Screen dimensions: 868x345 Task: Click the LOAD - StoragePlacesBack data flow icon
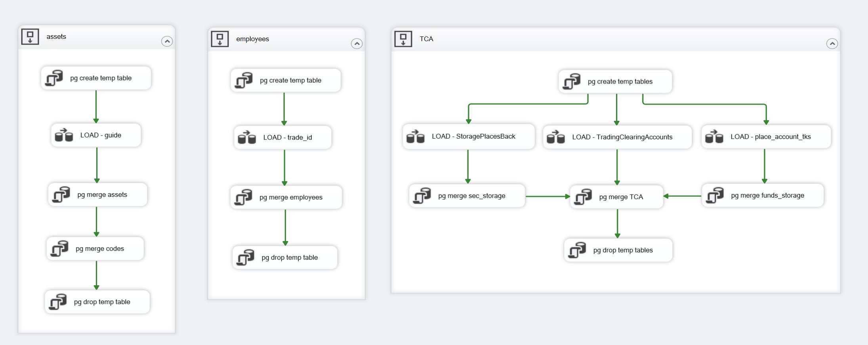(416, 137)
